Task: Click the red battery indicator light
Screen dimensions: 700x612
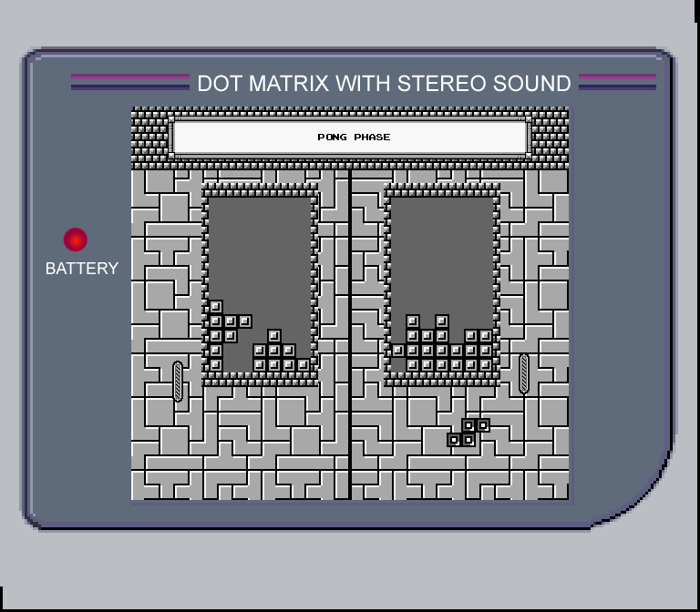Action: [x=76, y=240]
